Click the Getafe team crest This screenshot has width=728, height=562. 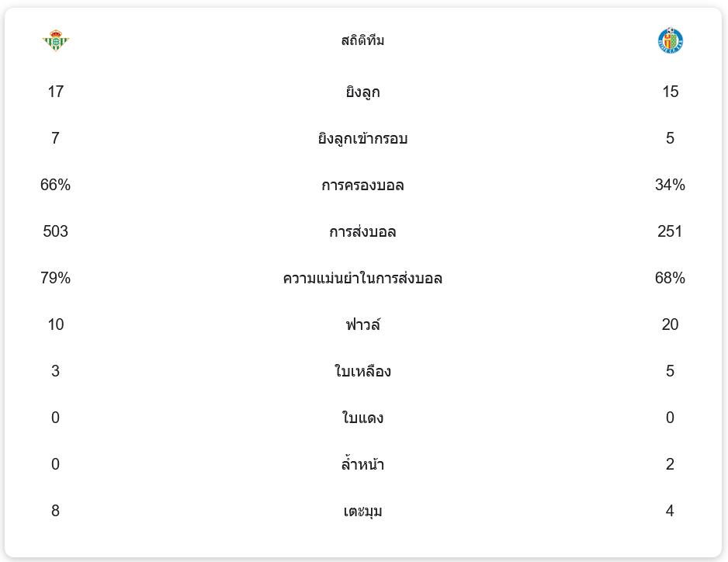pos(670,40)
